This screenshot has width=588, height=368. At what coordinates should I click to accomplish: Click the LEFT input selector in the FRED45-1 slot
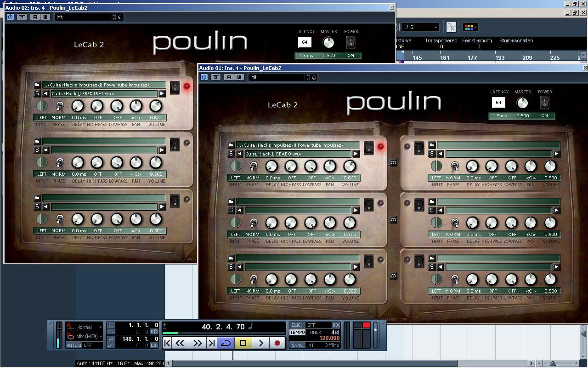(42, 106)
